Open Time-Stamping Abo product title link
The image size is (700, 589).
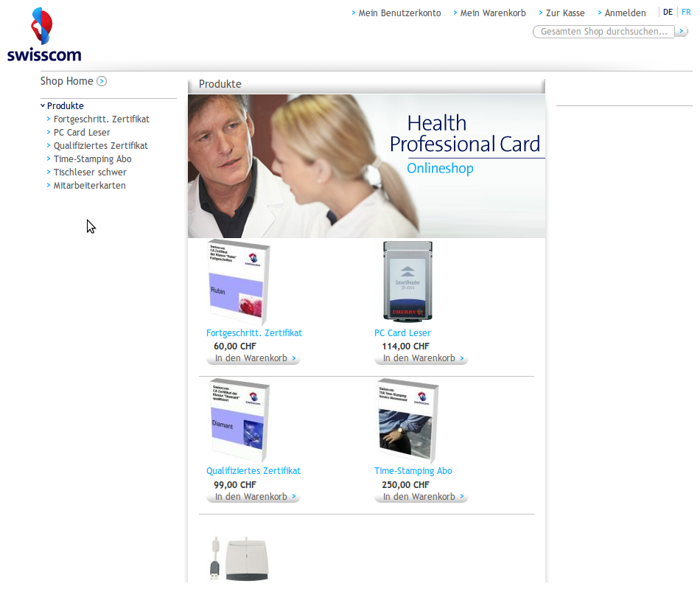click(413, 471)
